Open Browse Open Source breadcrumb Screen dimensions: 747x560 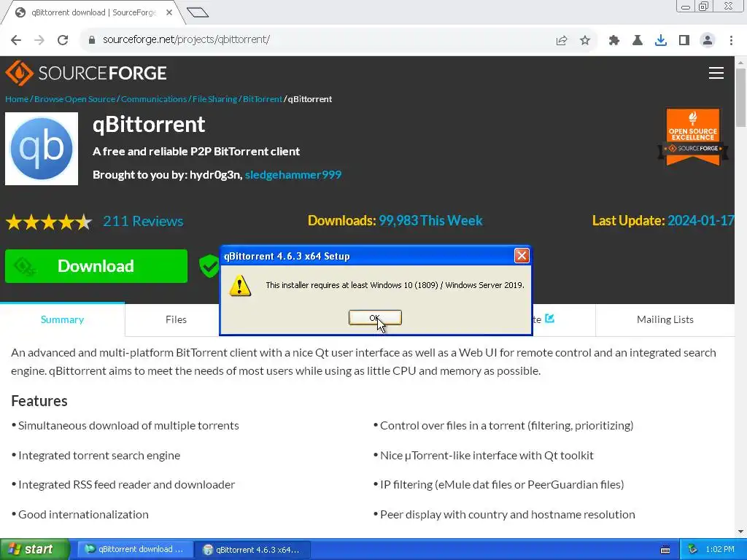click(75, 99)
